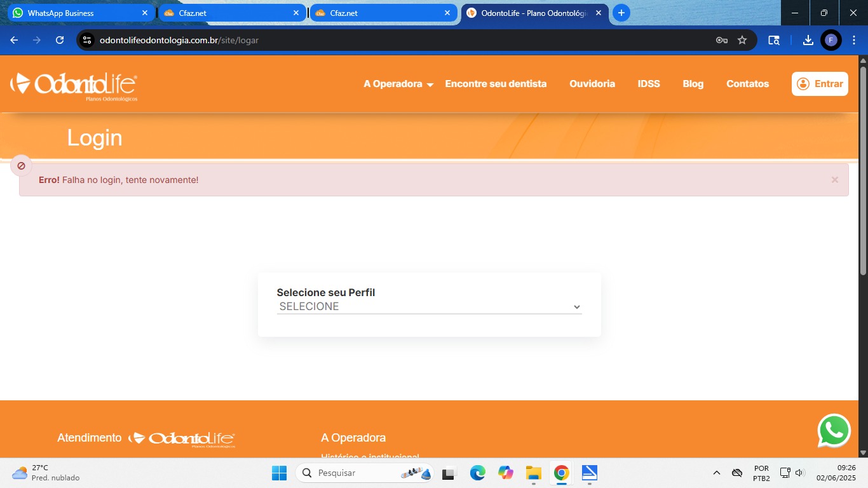This screenshot has height=488, width=868.
Task: Go to the Ouvidoria page
Action: point(592,84)
